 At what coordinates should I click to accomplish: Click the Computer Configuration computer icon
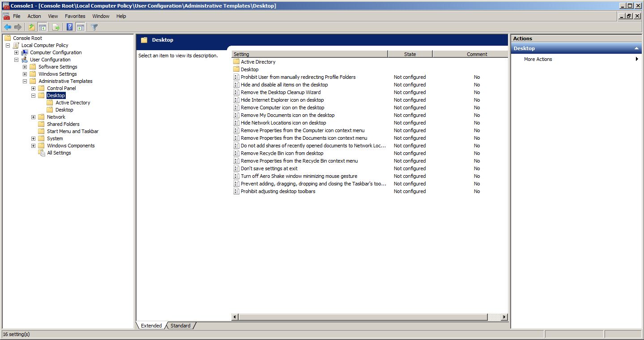coord(25,52)
